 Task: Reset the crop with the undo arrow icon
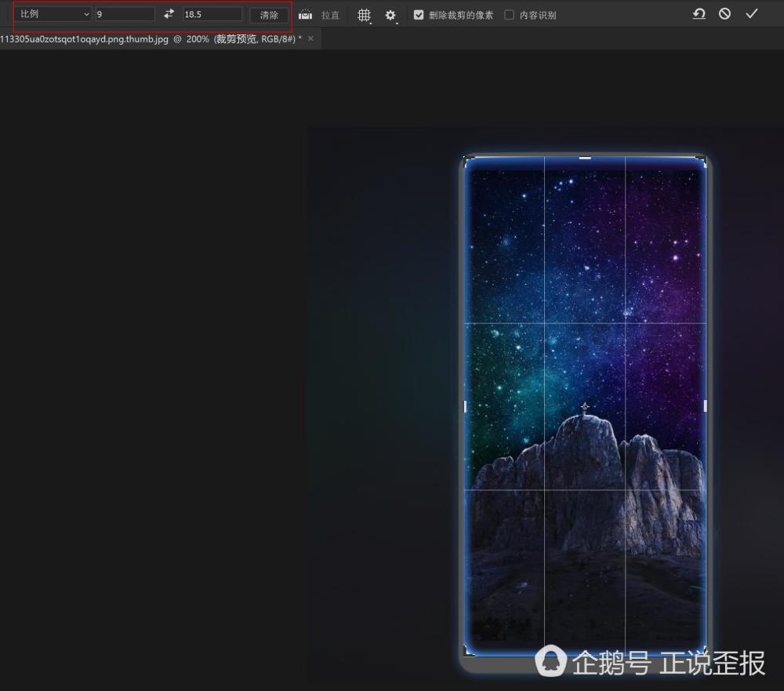[x=699, y=14]
